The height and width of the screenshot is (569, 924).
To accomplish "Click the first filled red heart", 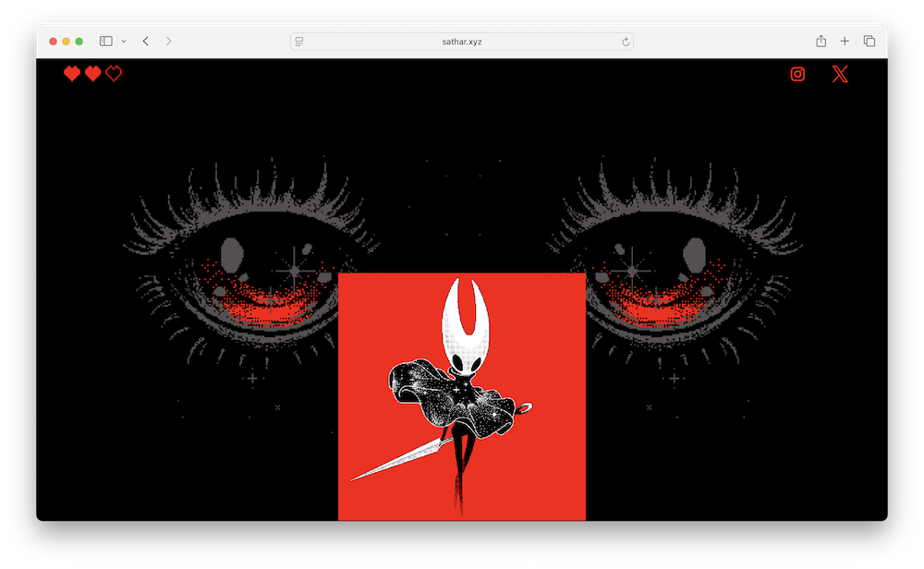I will pos(72,74).
